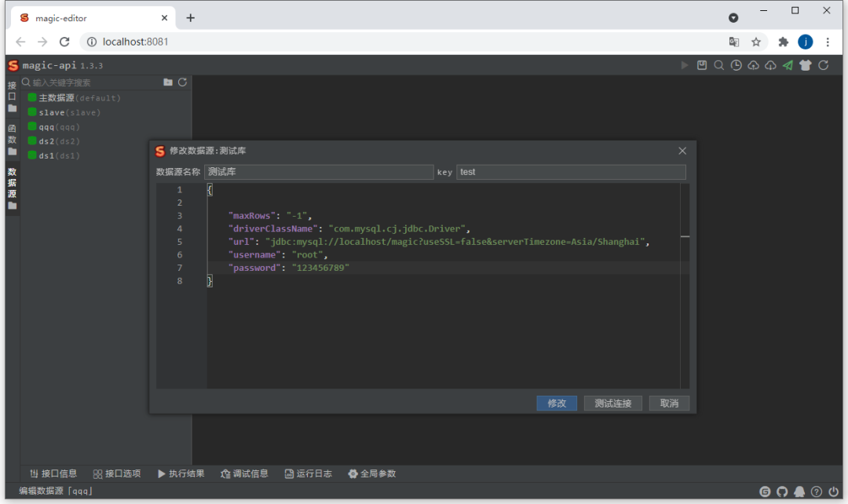This screenshot has width=848, height=504.
Task: Click the key input field showing test
Action: [571, 171]
